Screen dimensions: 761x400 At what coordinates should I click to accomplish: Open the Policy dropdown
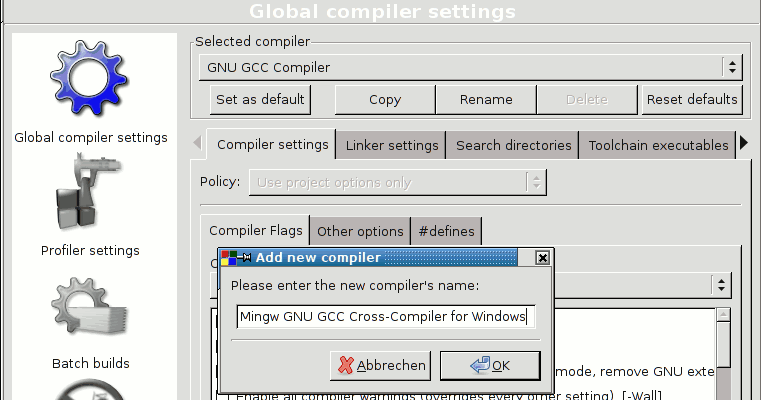(x=397, y=183)
